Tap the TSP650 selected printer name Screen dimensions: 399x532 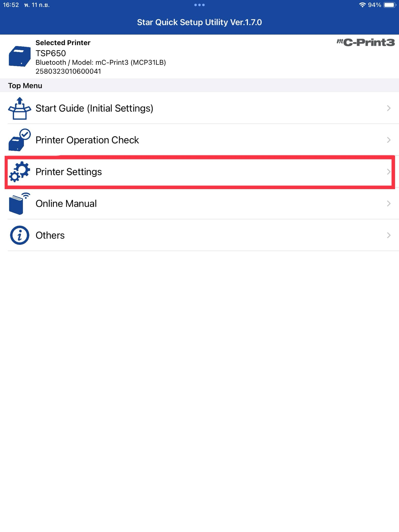(x=51, y=53)
